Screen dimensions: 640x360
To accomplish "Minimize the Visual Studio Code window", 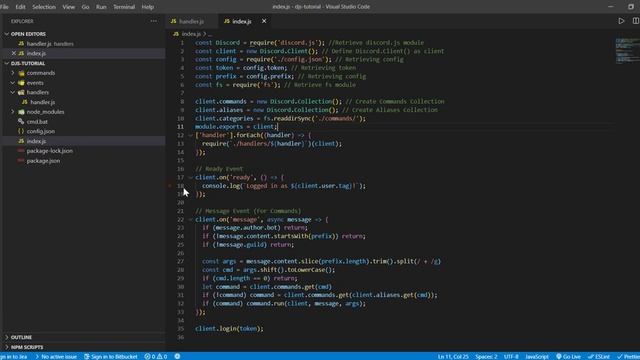I will coord(611,7).
